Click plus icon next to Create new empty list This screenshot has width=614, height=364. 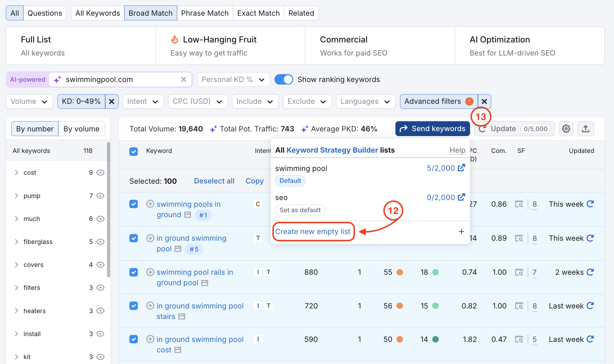(461, 232)
